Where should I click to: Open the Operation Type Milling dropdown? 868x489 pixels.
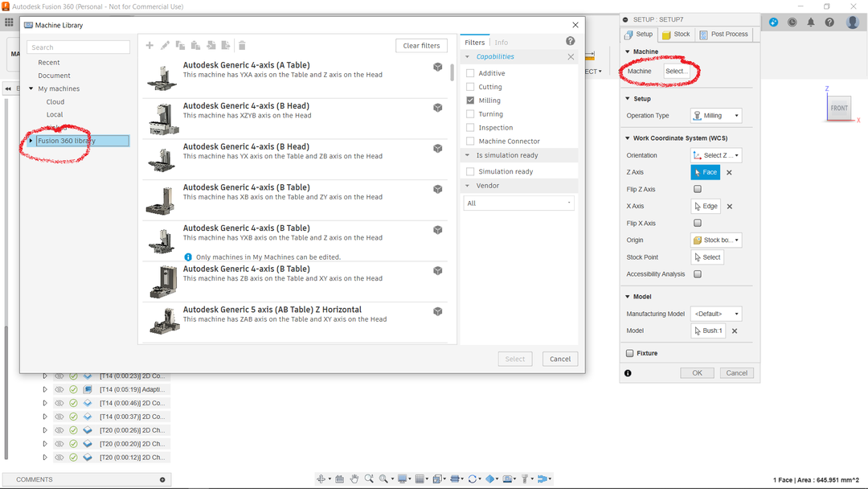pyautogui.click(x=715, y=116)
